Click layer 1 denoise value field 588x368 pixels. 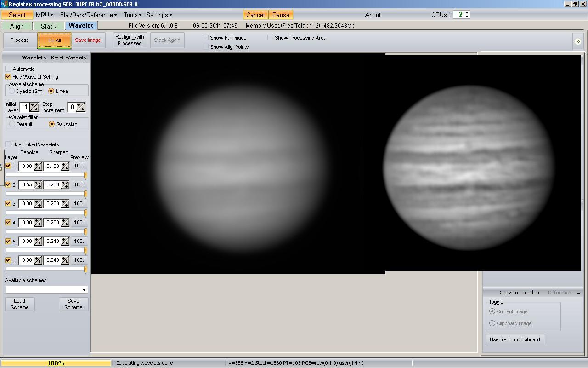coord(26,166)
